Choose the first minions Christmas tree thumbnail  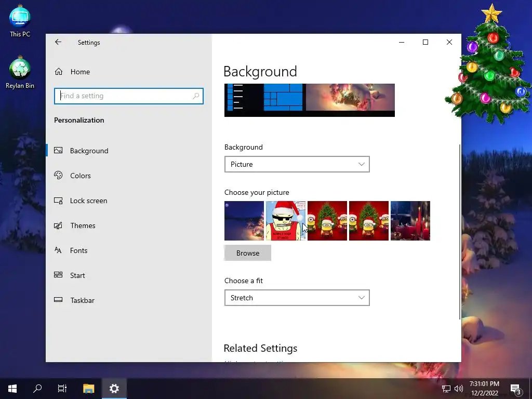pos(327,221)
